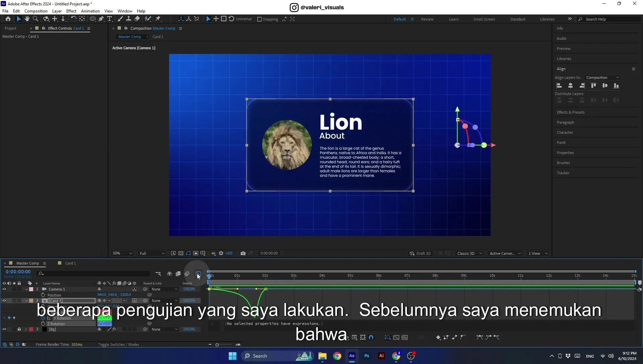Image resolution: width=643 pixels, height=364 pixels.
Task: Select the Rotation tool
Action: [73, 19]
